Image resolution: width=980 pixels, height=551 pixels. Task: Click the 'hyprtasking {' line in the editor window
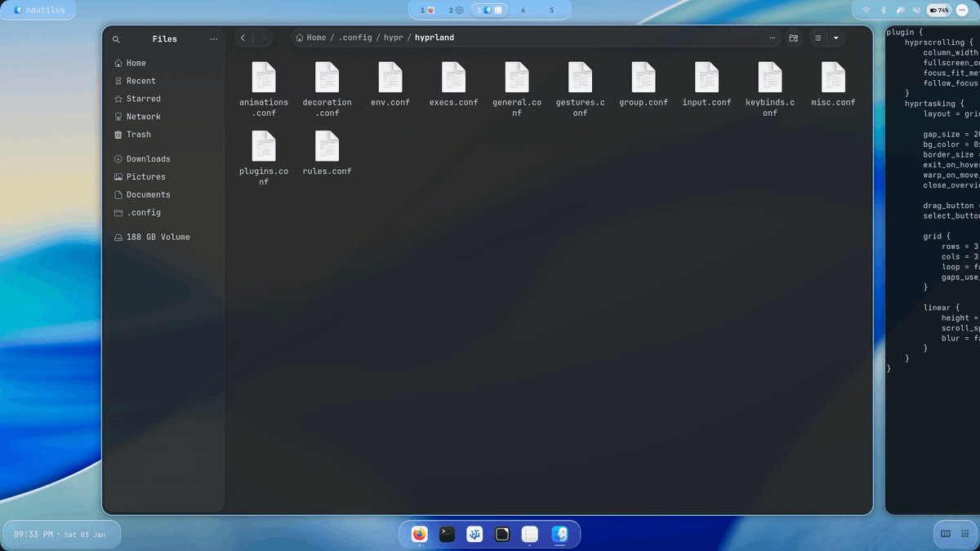coord(935,104)
